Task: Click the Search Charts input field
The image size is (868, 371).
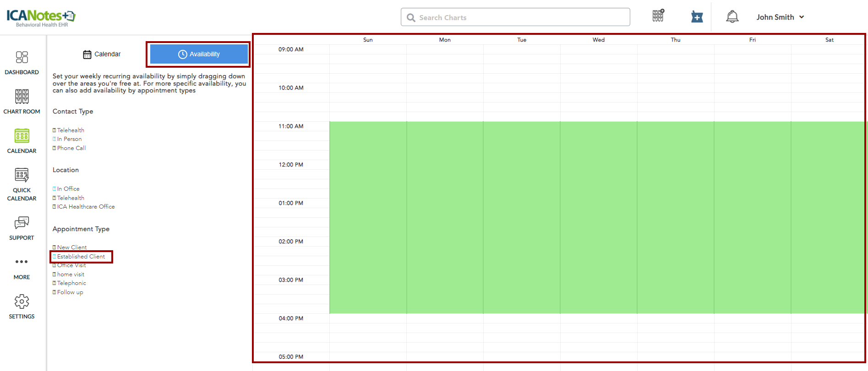Action: [x=515, y=17]
